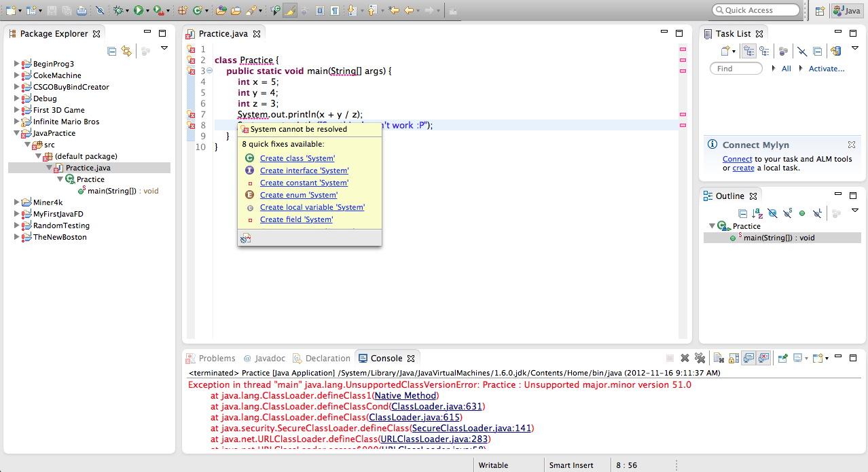Toggle Pin Console

[782, 358]
